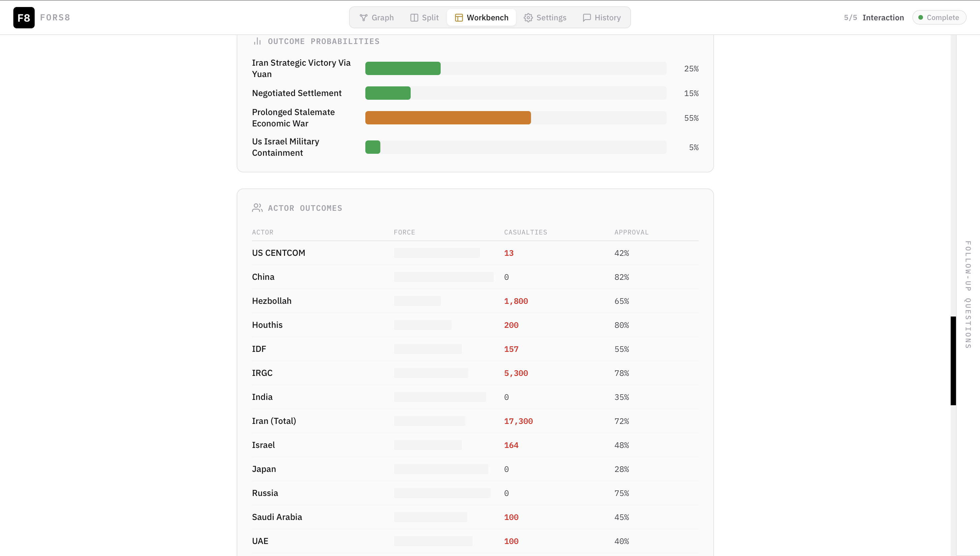Viewport: 980px width, 556px height.
Task: Click the Negotiated Settlement probability bar
Action: 388,93
